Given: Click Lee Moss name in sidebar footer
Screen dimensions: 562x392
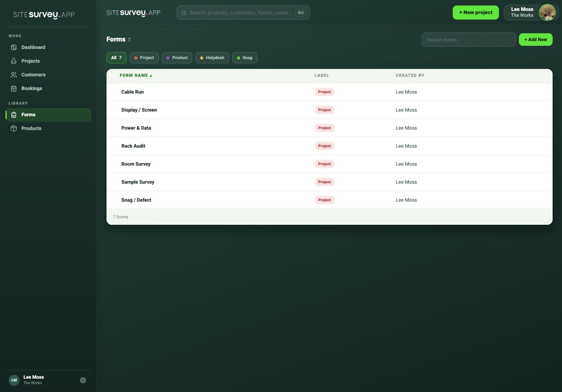Looking at the screenshot, I should click(34, 377).
